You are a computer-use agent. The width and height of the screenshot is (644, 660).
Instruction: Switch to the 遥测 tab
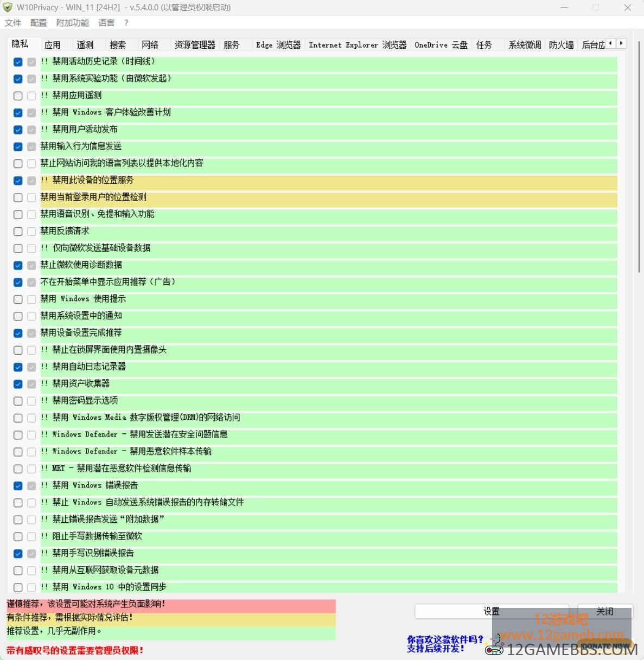pos(85,45)
